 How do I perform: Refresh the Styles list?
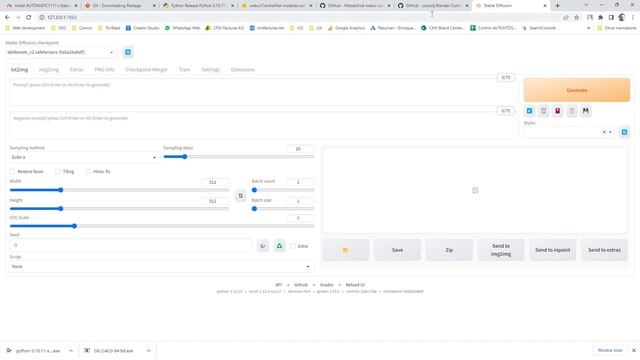[624, 132]
